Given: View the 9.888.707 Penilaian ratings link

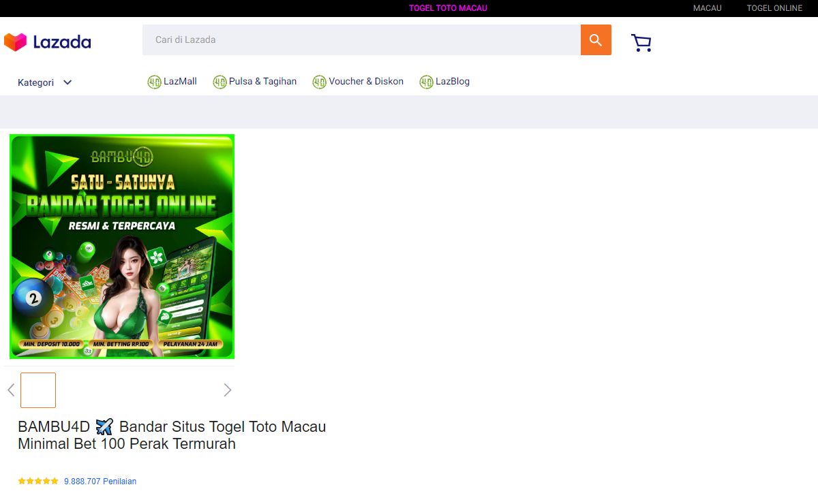Looking at the screenshot, I should point(100,482).
